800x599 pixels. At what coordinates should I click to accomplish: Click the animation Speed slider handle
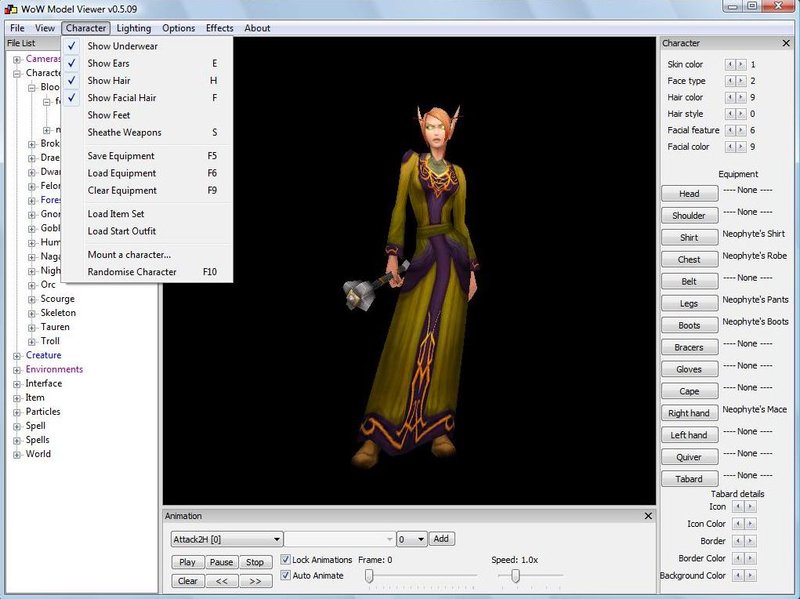(515, 576)
